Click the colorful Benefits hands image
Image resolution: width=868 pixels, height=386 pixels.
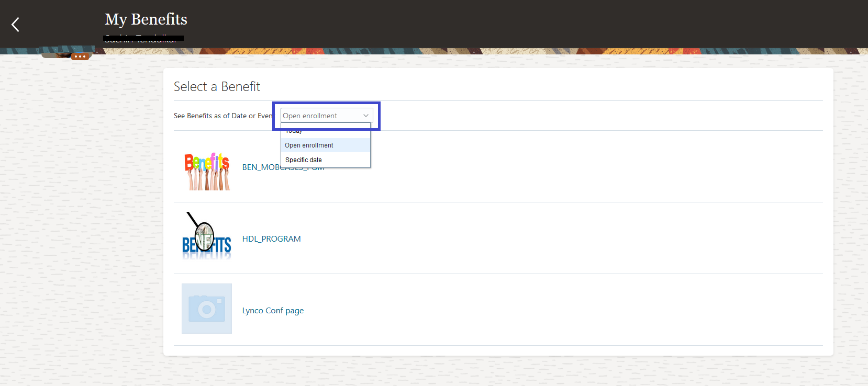(207, 171)
